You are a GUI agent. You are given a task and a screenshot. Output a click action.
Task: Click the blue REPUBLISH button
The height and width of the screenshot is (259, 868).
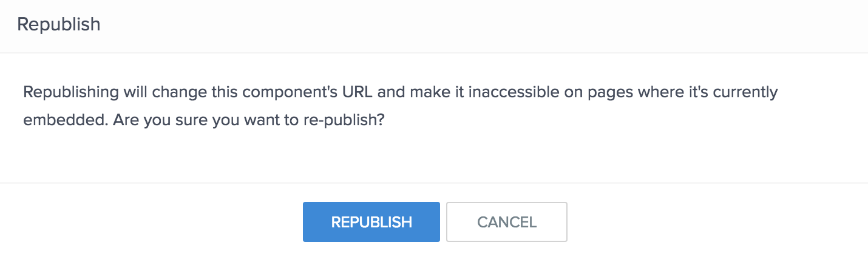[x=371, y=222]
